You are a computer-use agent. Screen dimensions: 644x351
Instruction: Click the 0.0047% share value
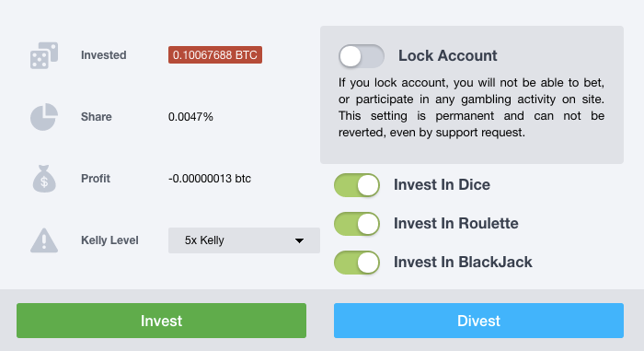[190, 117]
